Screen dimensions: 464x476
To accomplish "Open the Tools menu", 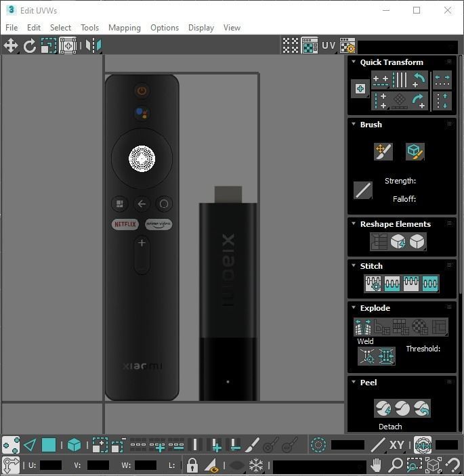I will pyautogui.click(x=89, y=28).
